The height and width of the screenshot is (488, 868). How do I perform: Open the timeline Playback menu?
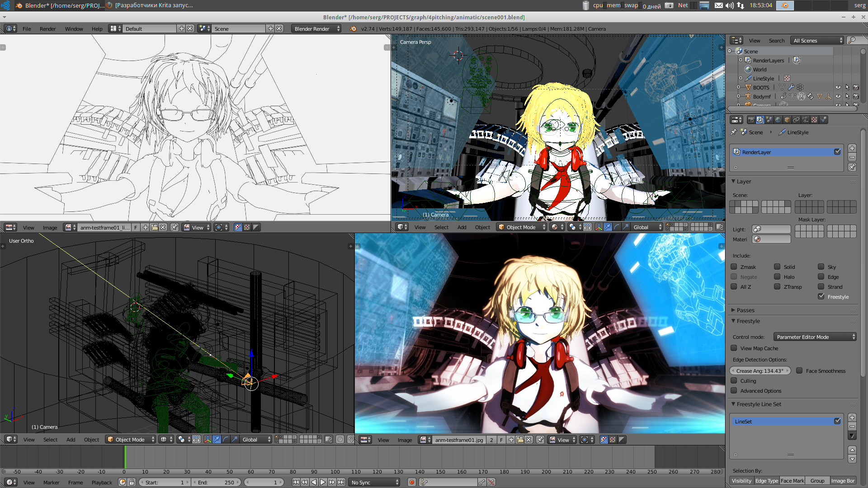click(102, 482)
